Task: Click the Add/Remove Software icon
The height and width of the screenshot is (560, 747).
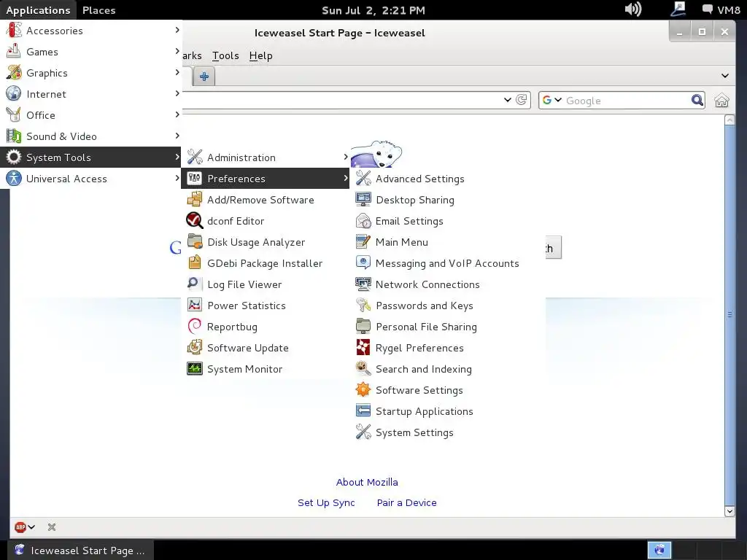Action: pos(194,200)
